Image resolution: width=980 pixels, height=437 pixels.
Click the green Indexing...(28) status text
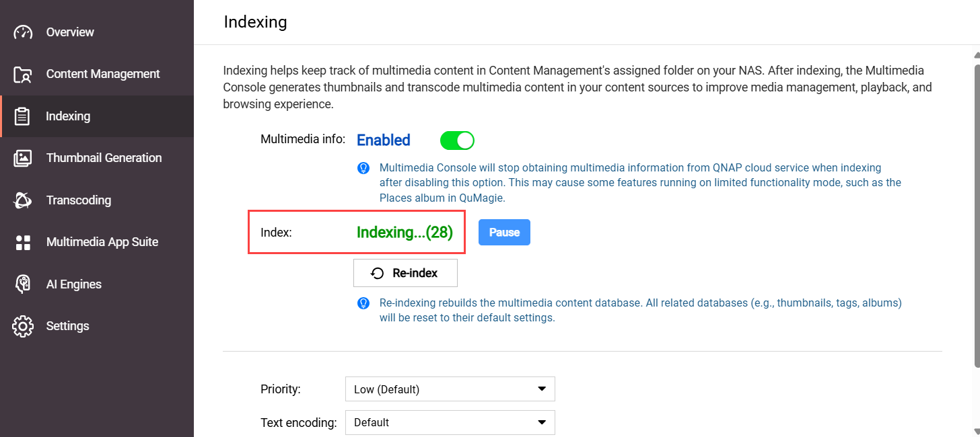tap(405, 233)
